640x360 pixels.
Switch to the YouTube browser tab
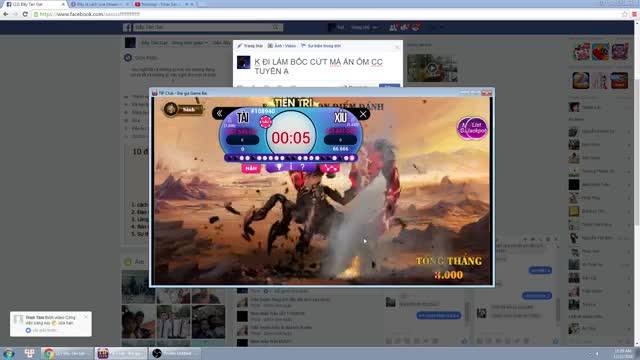(x=163, y=4)
